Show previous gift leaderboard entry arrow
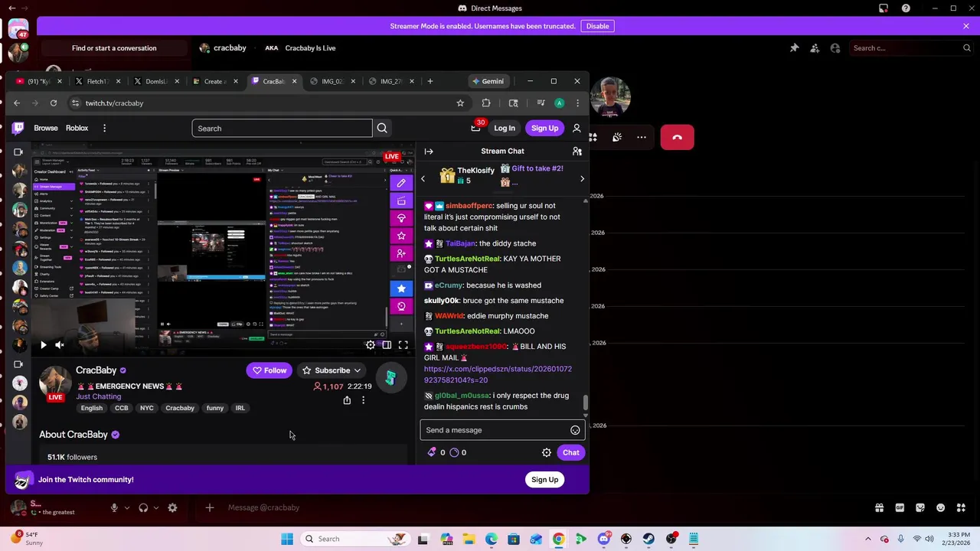This screenshot has width=980, height=551. click(423, 179)
